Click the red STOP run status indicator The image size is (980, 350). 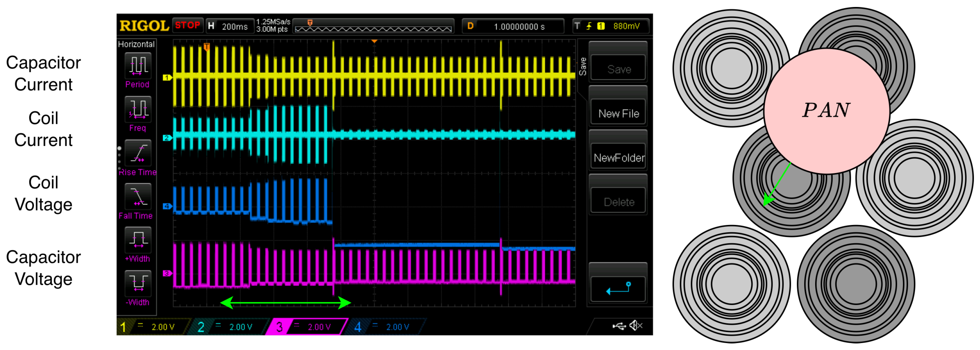[188, 25]
